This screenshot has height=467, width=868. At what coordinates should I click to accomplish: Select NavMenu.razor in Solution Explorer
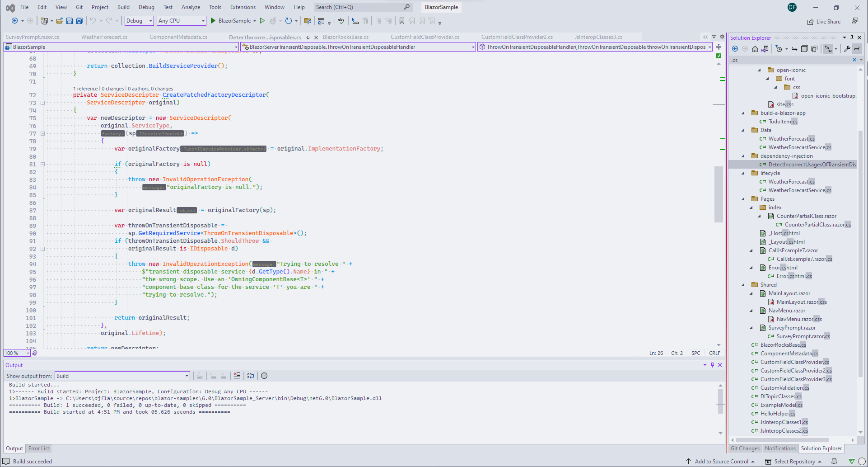coord(787,311)
